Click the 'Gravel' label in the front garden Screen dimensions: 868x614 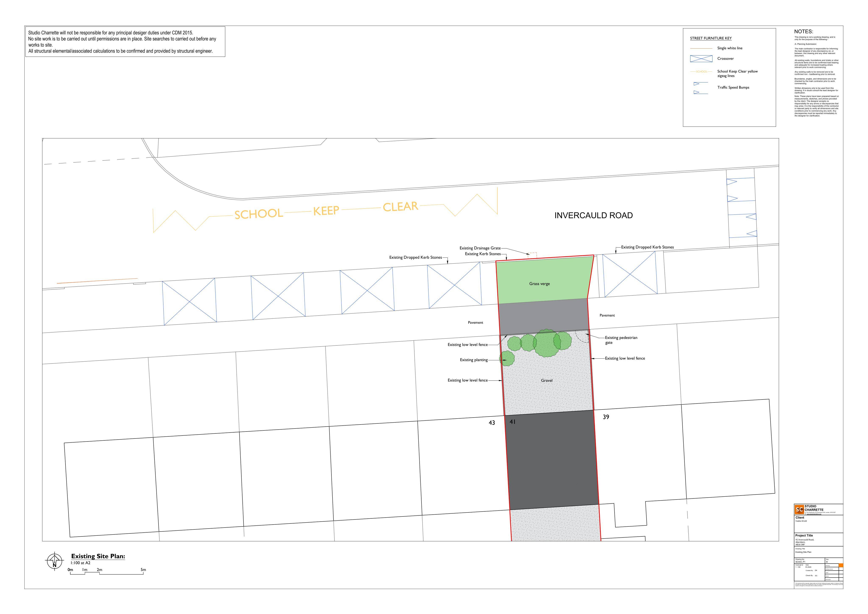(547, 380)
